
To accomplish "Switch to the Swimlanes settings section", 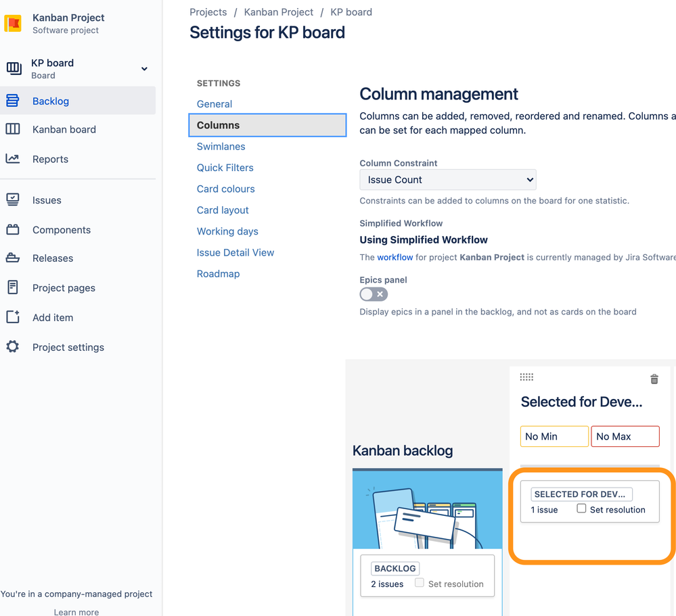I will 221,146.
